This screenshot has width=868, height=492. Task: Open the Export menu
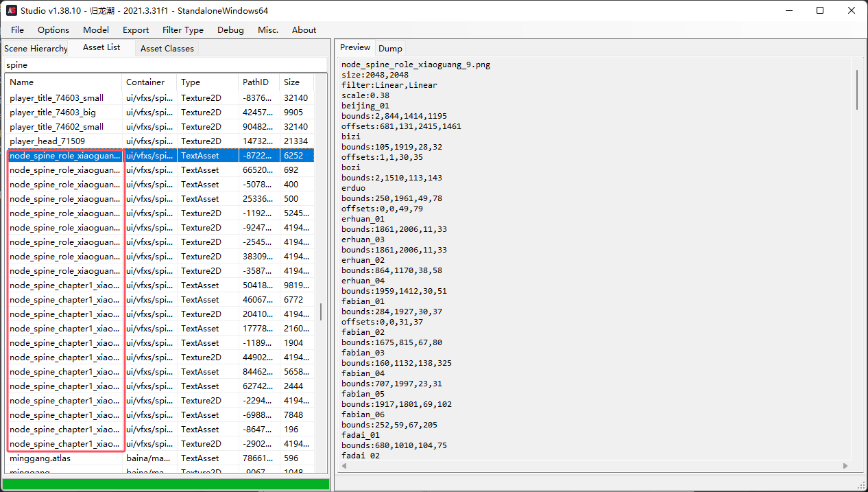pos(136,30)
